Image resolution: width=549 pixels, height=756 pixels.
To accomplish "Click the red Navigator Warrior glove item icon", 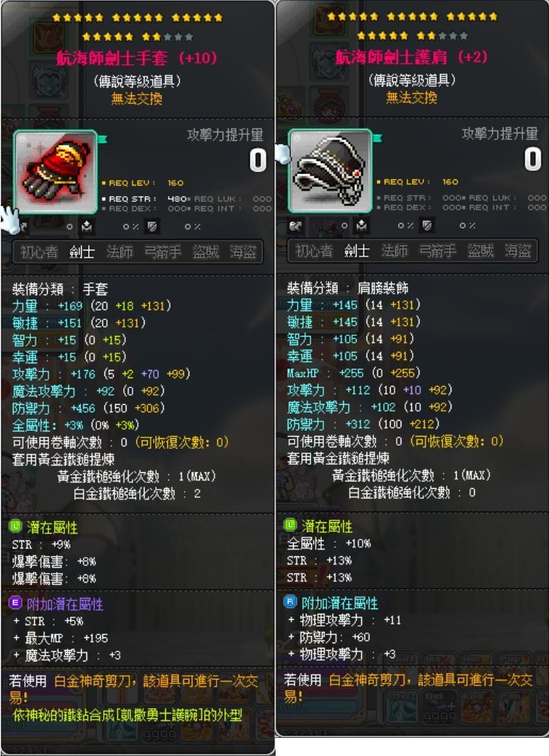I will (55, 172).
